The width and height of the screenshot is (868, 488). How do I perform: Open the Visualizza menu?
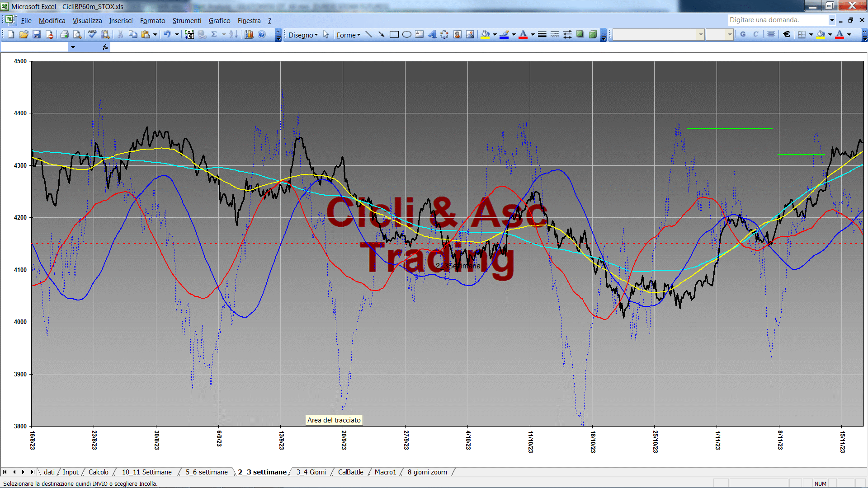(87, 21)
